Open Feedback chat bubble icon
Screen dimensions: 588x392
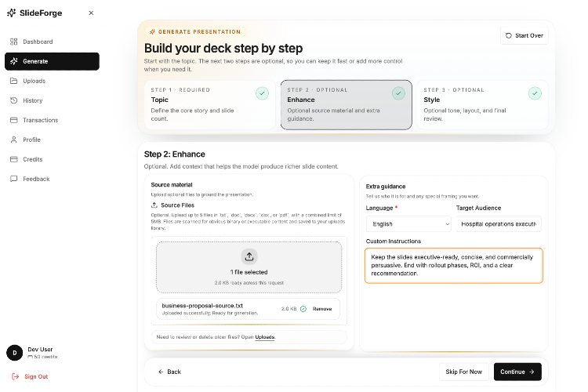click(x=14, y=179)
